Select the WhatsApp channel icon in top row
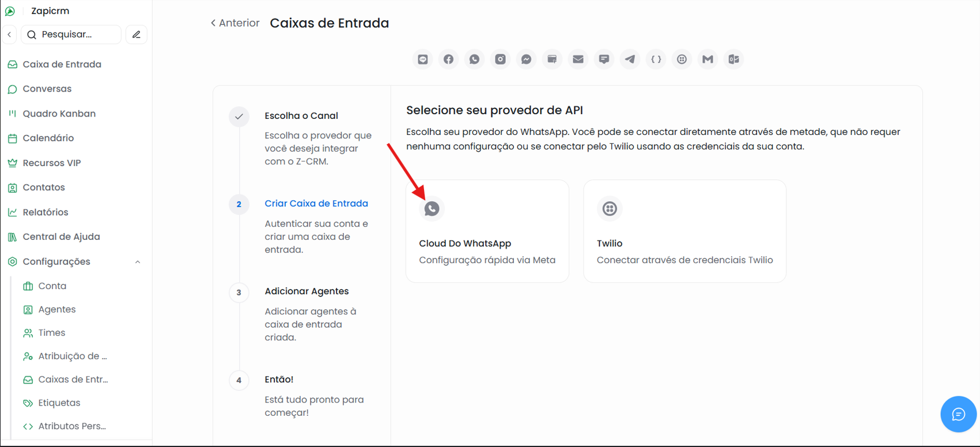 point(475,59)
